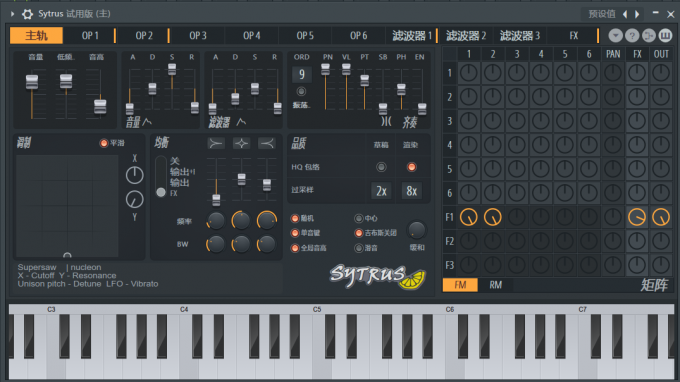Turn the first BW bandwidth knob
Screen dimensions: 680x382
point(216,244)
